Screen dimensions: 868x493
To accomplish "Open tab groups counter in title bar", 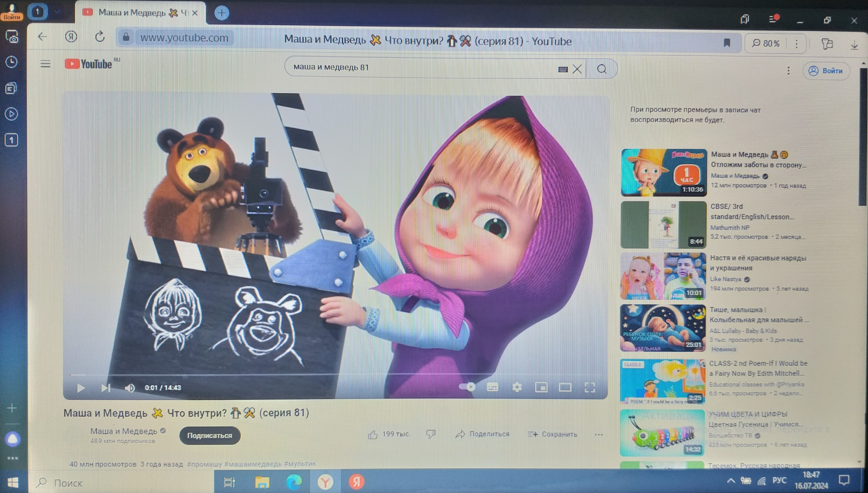I will (38, 12).
